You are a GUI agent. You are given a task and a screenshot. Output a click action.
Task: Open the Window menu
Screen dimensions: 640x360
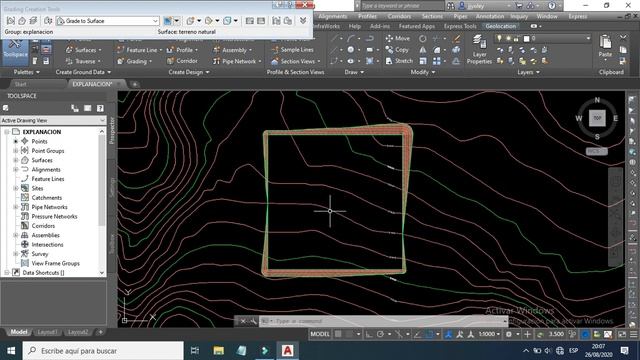[547, 16]
